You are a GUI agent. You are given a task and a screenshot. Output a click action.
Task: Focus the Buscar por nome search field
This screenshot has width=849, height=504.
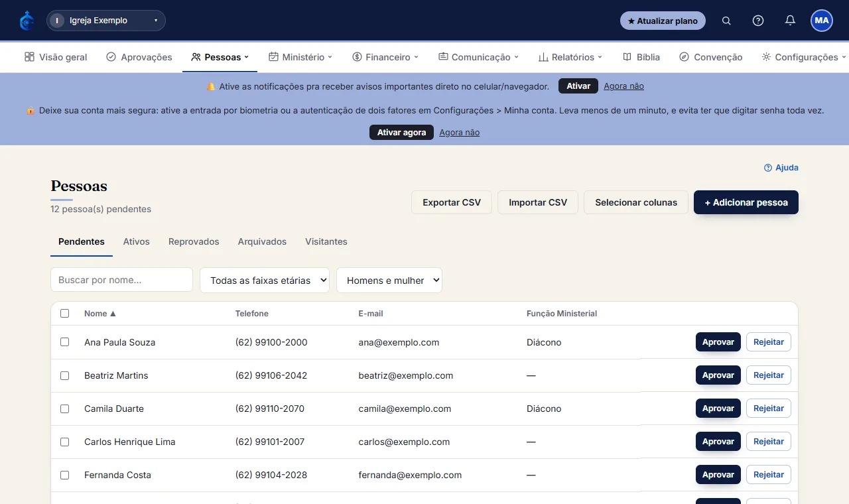(122, 280)
